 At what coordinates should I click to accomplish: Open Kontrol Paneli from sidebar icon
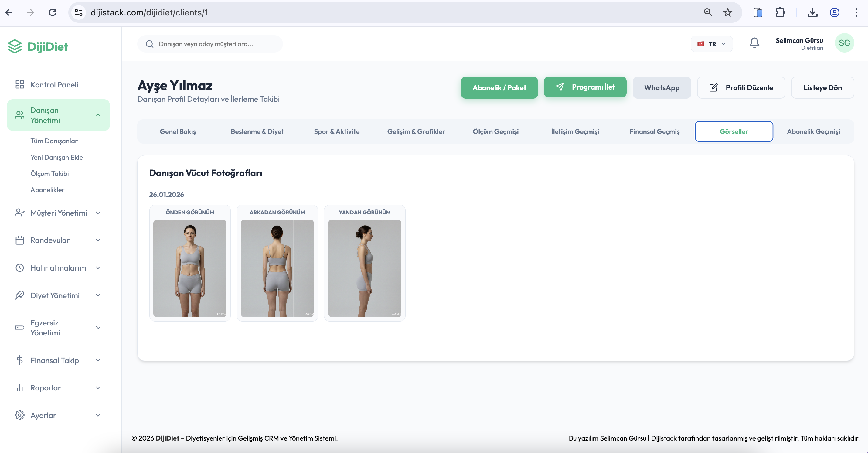[19, 85]
